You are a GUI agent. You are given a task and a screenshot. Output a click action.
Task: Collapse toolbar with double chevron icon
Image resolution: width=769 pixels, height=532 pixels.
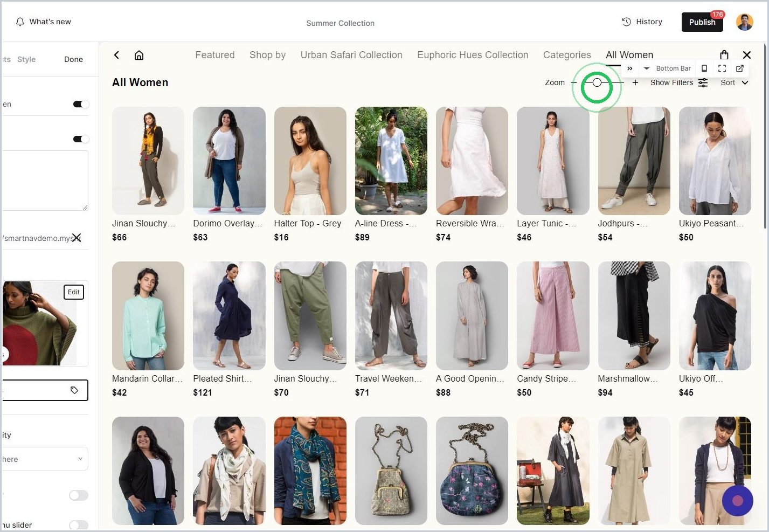pos(629,68)
